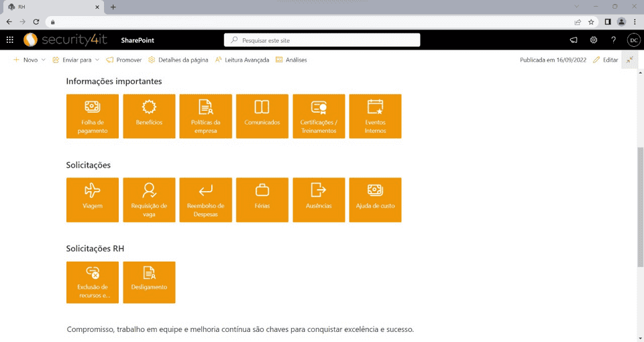Open the SharePoint app launcher grid

[x=10, y=40]
